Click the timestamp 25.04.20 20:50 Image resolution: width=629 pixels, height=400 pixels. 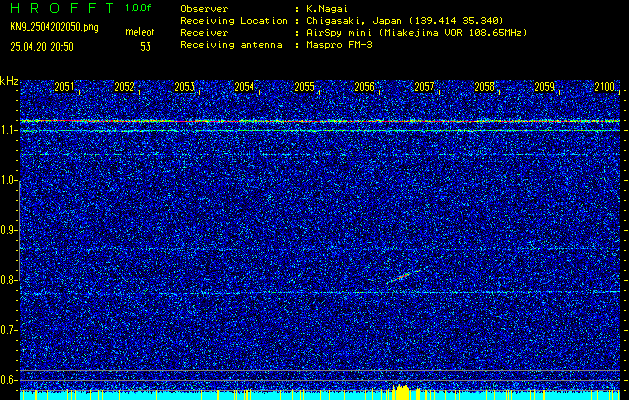tap(42, 47)
